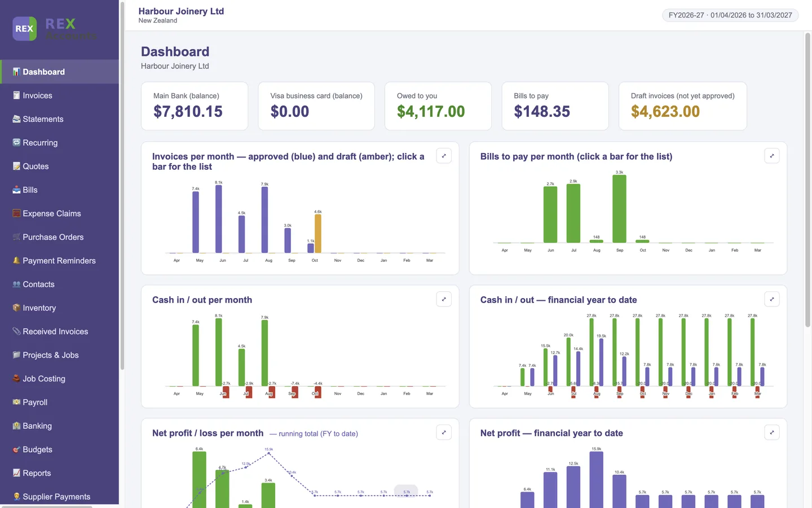The height and width of the screenshot is (508, 812).
Task: Click the Contacts people icon
Action: click(x=16, y=284)
